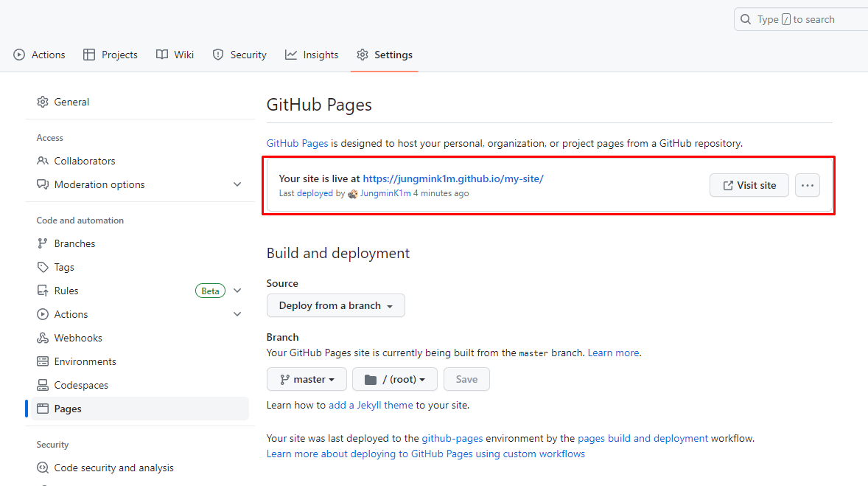Select Pages in the sidebar

coord(140,409)
